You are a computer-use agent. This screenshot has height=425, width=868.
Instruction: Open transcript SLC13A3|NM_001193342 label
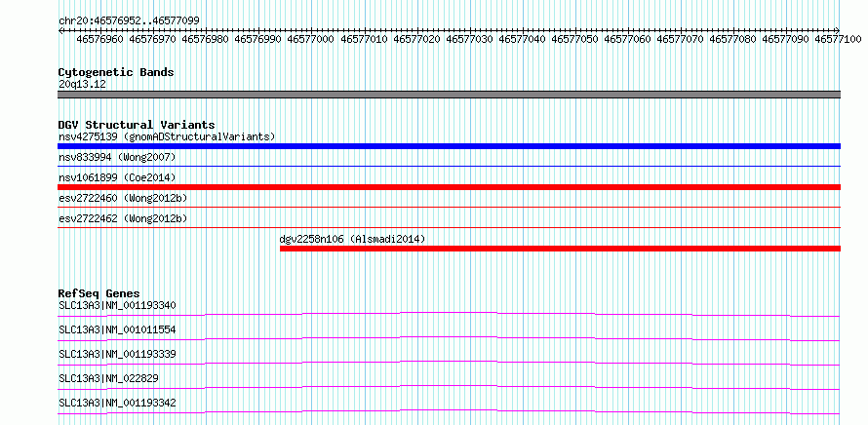tap(117, 403)
